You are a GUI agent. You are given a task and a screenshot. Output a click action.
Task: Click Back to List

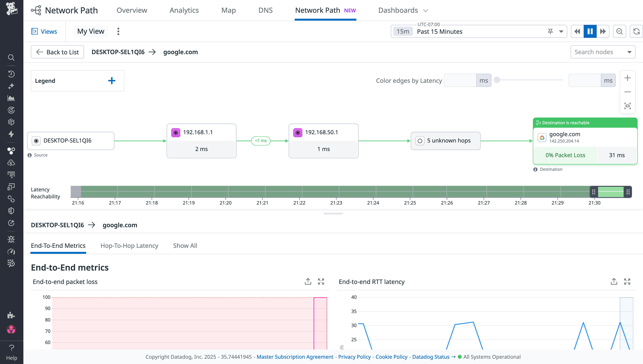[x=57, y=52]
